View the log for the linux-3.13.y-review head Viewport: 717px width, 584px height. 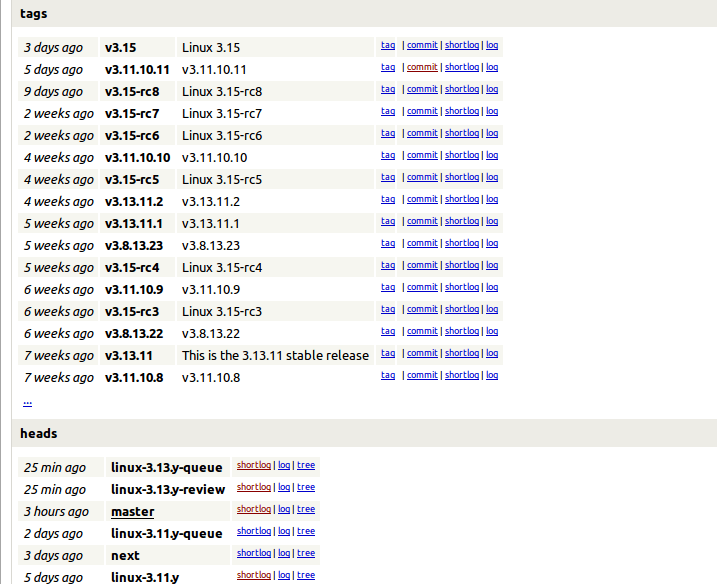pos(284,487)
